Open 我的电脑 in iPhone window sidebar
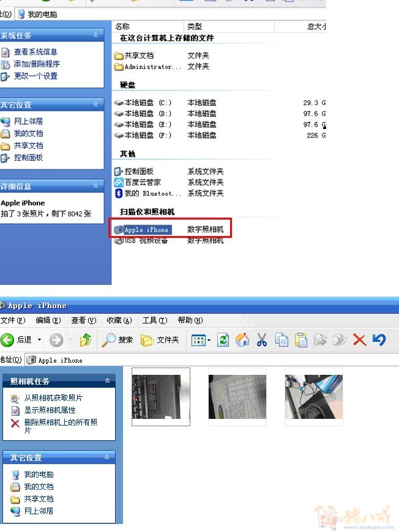 (39, 475)
